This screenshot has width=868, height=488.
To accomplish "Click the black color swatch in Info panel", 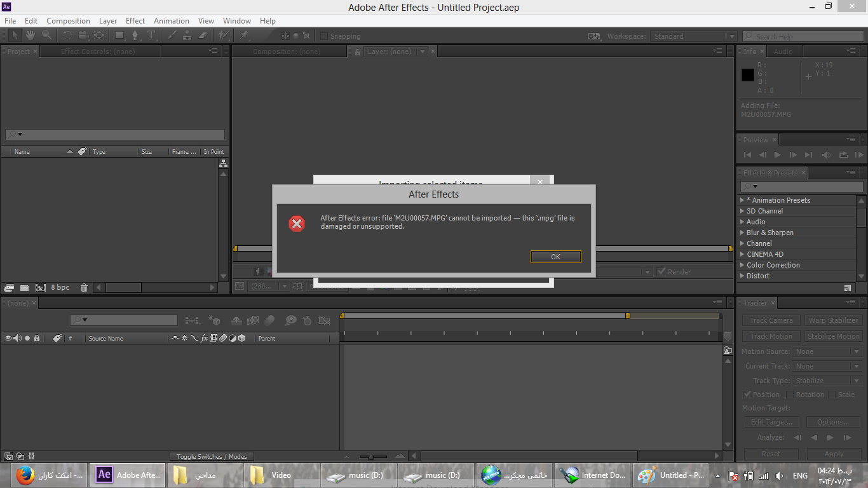I will click(748, 75).
